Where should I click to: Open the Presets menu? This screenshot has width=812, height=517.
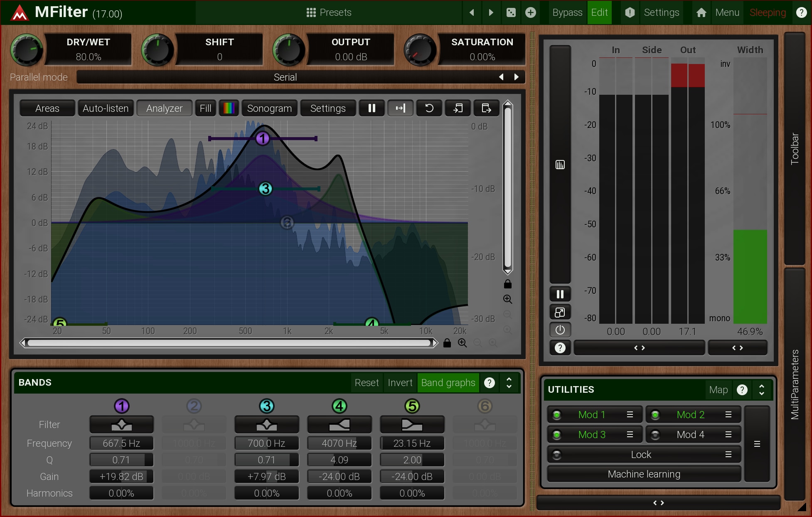point(329,12)
